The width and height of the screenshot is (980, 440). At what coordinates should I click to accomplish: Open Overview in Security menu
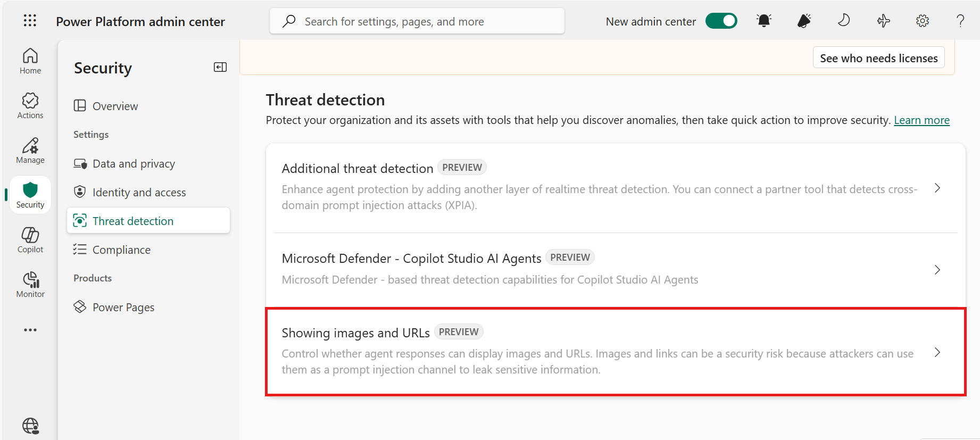tap(148, 106)
